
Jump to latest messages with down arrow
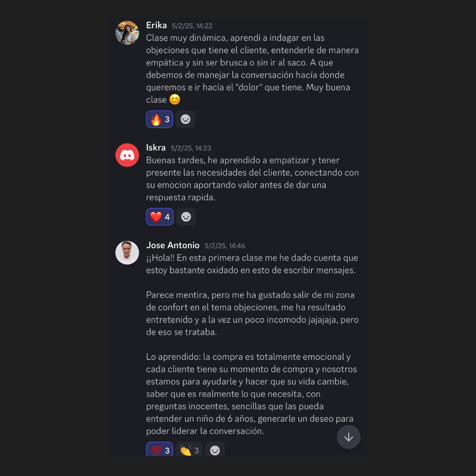pos(349,437)
